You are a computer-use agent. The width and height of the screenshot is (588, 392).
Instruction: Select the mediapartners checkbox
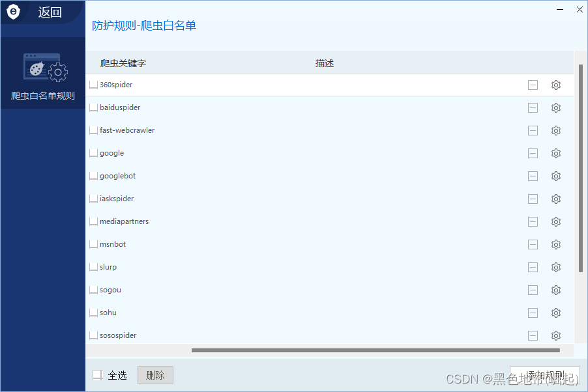pos(93,222)
